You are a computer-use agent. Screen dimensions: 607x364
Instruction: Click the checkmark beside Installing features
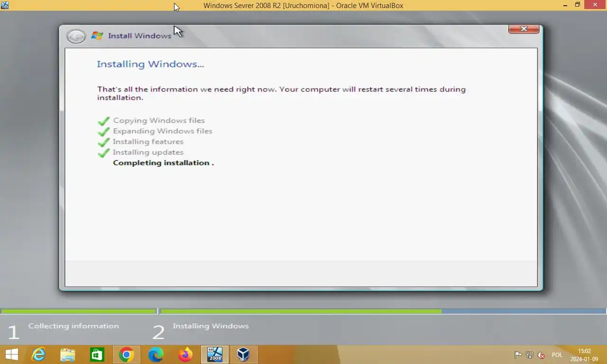(104, 142)
